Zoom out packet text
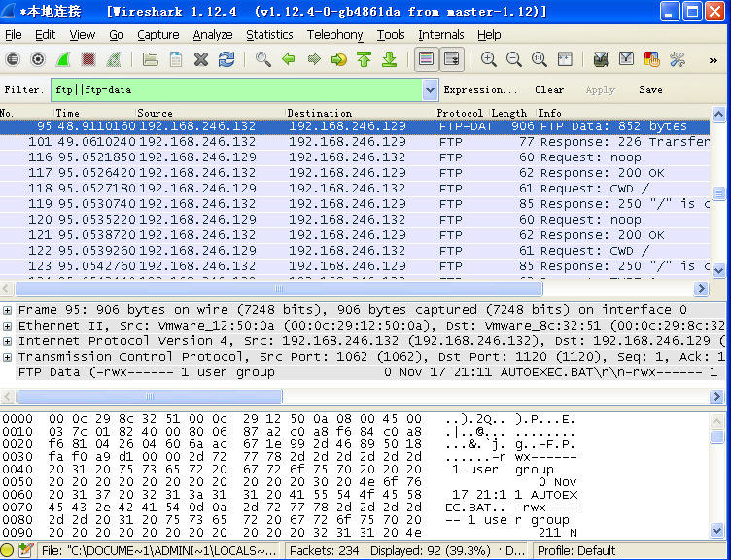This screenshot has width=731, height=560. tap(514, 59)
